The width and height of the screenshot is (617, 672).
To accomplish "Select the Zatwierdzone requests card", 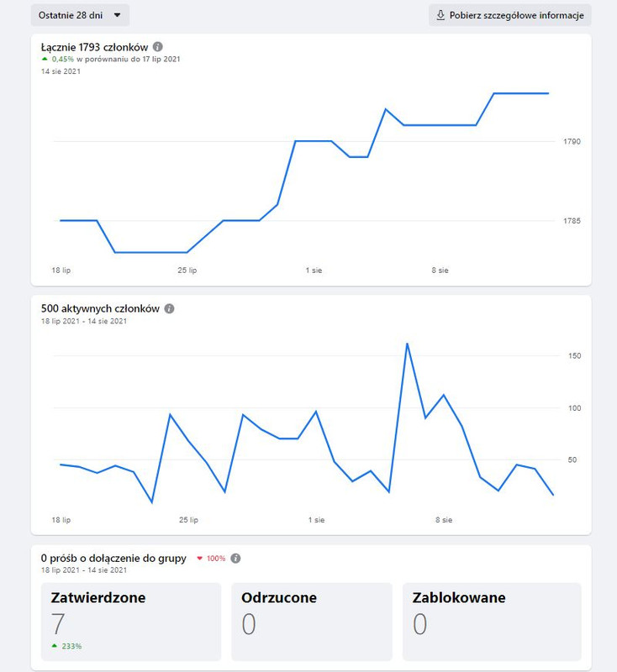I will coord(131,622).
